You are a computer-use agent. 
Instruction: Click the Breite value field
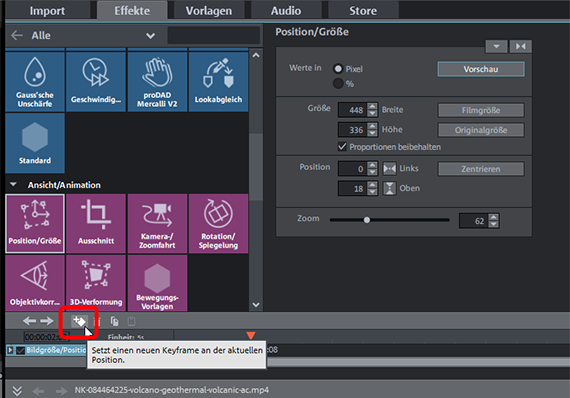[x=352, y=110]
